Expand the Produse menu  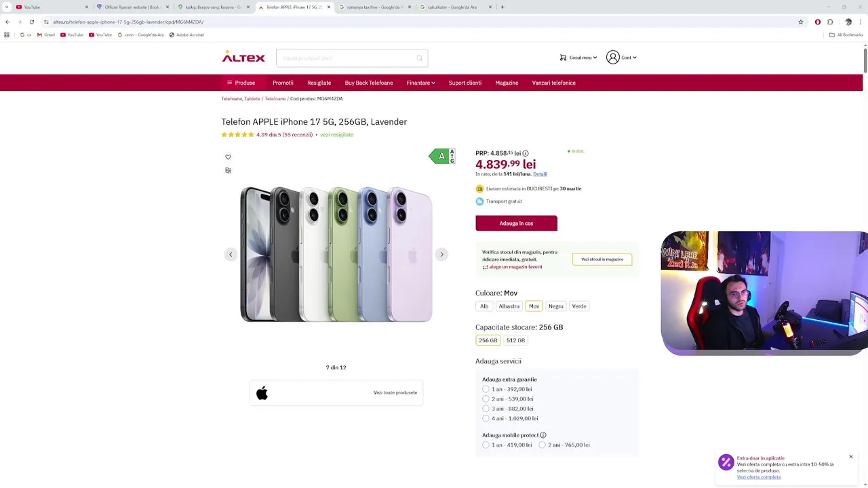click(241, 83)
